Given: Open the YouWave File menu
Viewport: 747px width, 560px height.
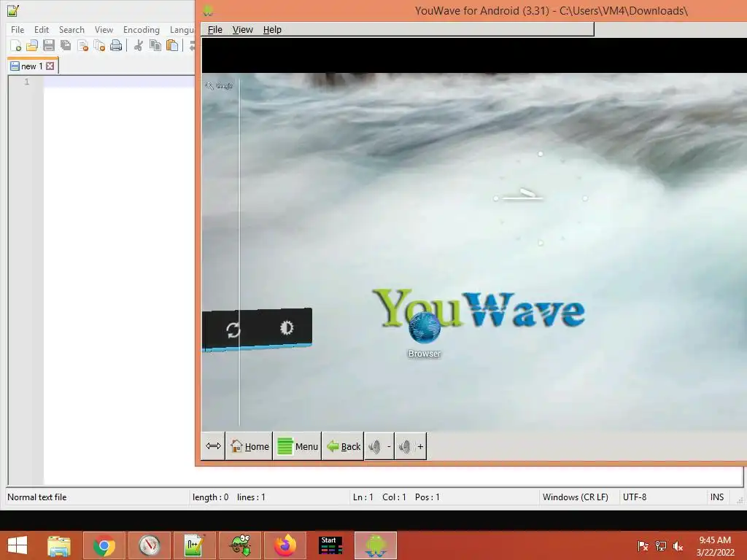Looking at the screenshot, I should [x=215, y=29].
